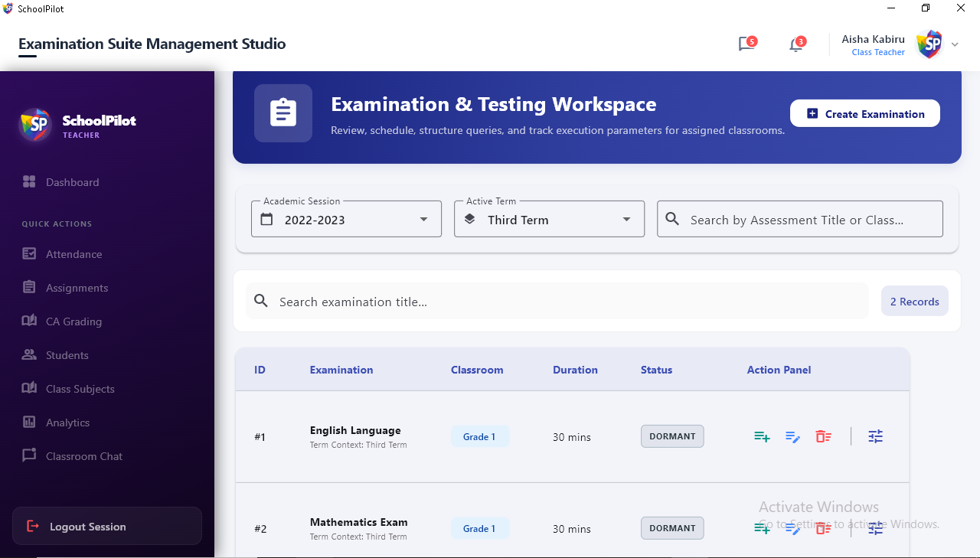Click 30 mins in English Language row
This screenshot has width=980, height=558.
click(572, 437)
